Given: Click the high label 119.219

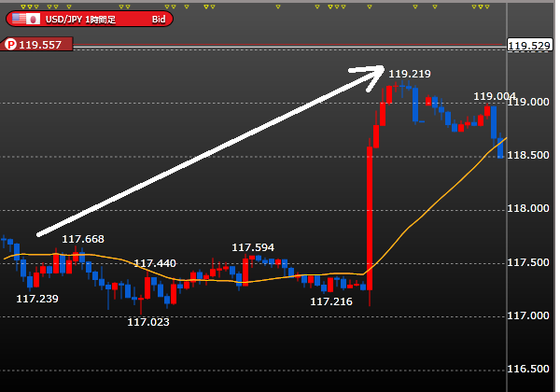Looking at the screenshot, I should pyautogui.click(x=410, y=74).
